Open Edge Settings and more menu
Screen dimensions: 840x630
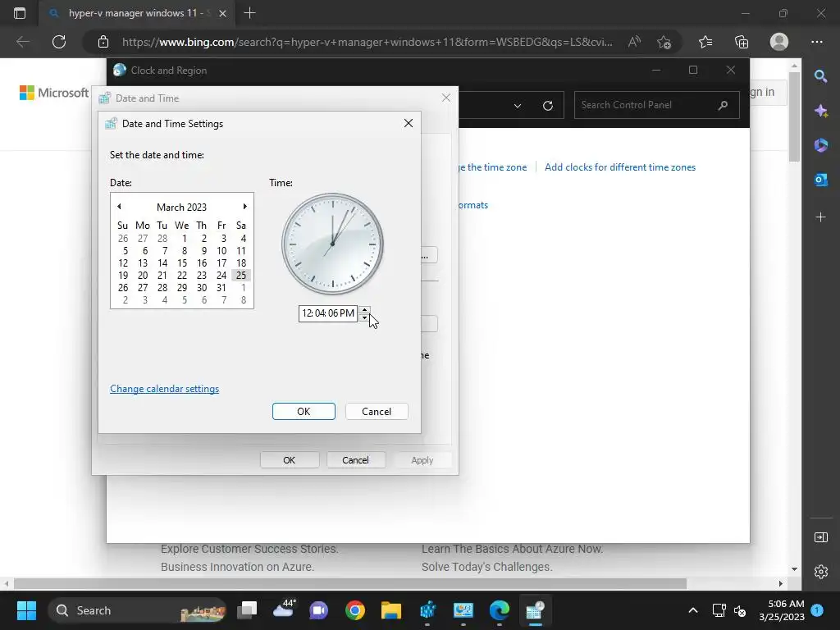(x=817, y=42)
